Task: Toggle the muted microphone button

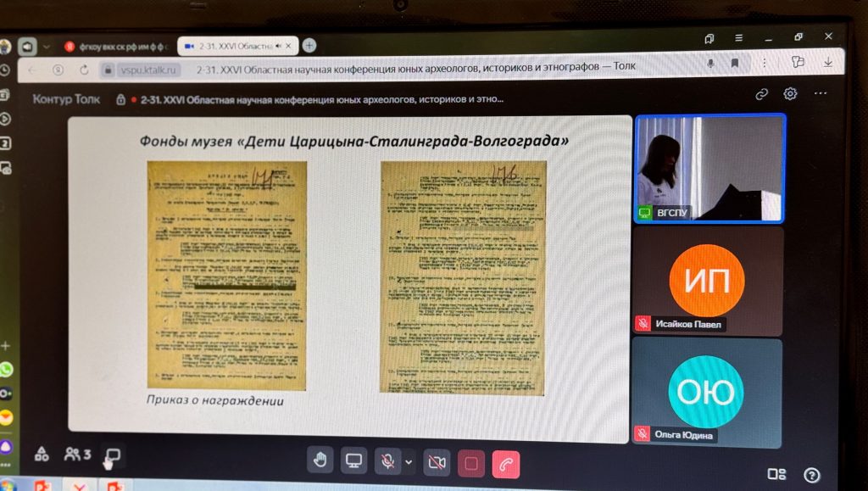Action: 387,461
